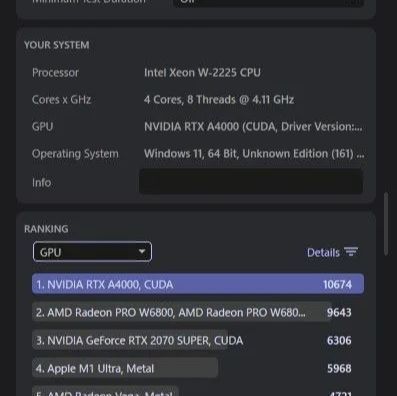This screenshot has height=396, width=397.
Task: Click the Details filter icon
Action: pyautogui.click(x=351, y=252)
